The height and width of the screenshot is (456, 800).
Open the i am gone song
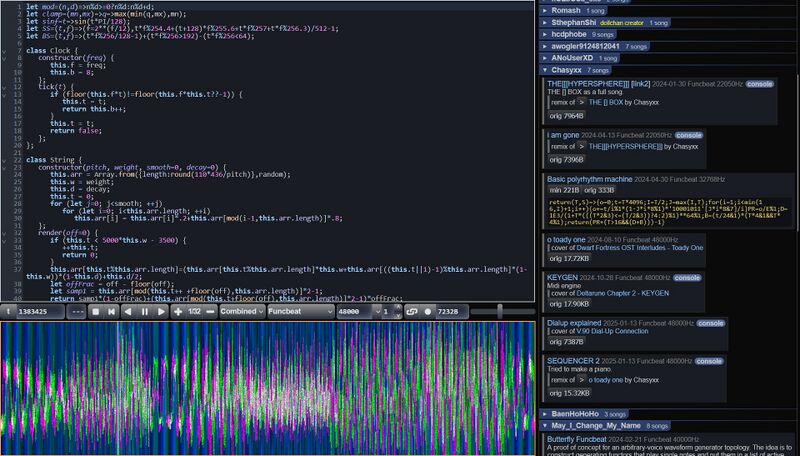tap(563, 135)
